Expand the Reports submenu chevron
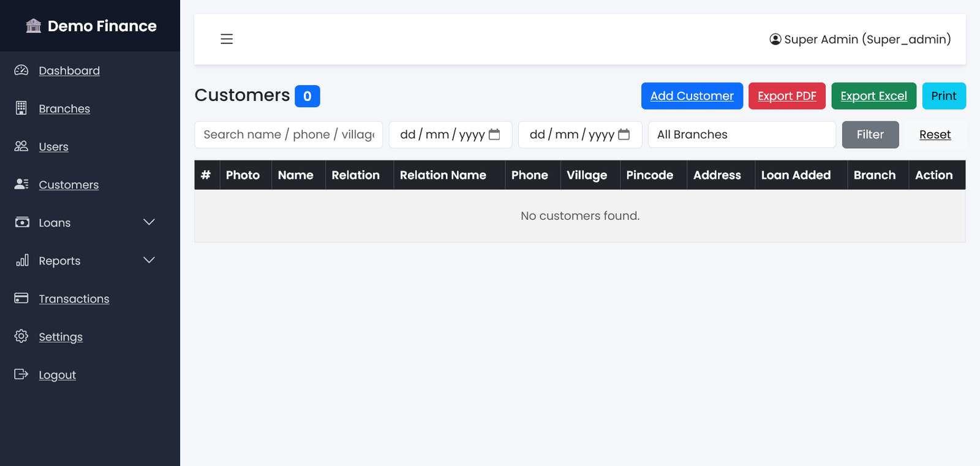 coord(149,260)
